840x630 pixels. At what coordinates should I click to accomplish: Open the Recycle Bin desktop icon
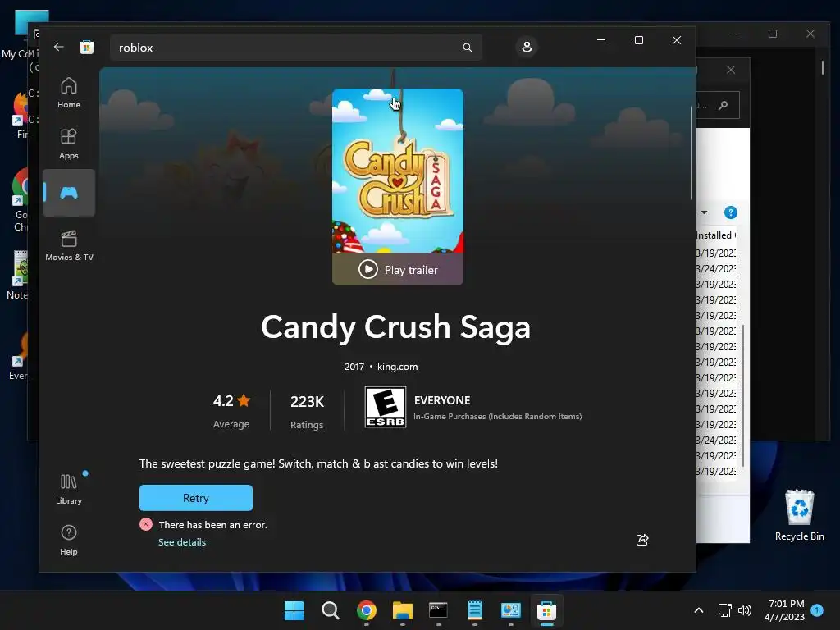click(799, 515)
